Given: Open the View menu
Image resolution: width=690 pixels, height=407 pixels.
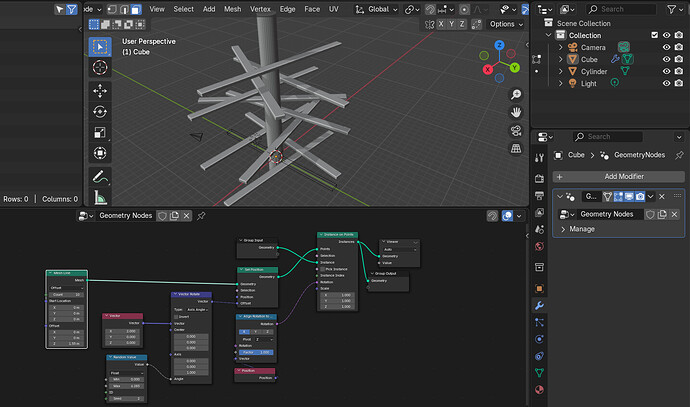Looking at the screenshot, I should (157, 9).
